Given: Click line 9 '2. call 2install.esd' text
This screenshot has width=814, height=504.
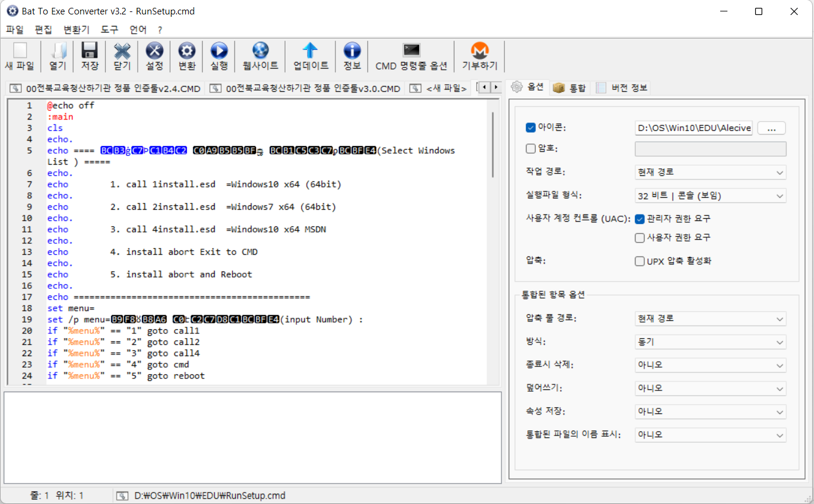Looking at the screenshot, I should click(x=162, y=207).
